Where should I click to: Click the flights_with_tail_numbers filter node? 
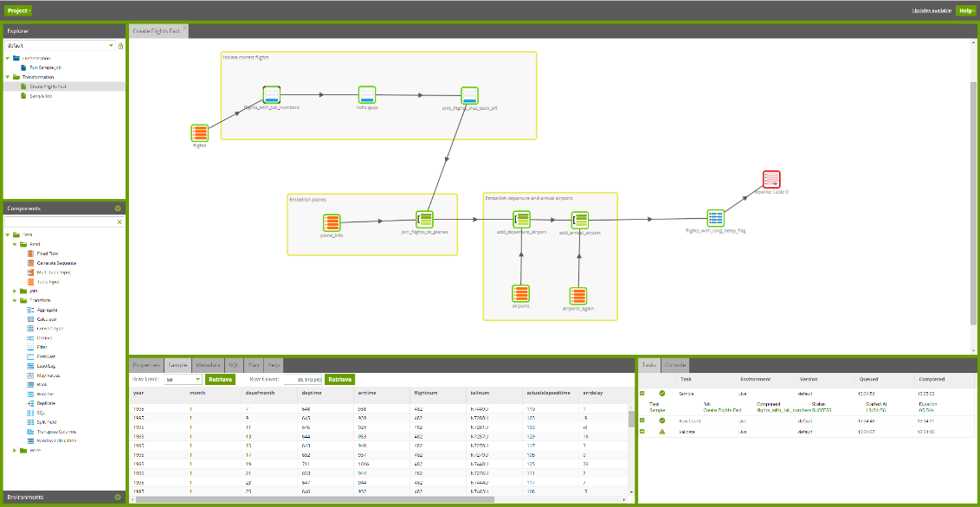click(x=271, y=95)
